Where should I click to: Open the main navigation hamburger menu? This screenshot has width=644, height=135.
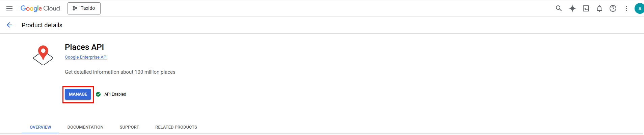coord(9,8)
